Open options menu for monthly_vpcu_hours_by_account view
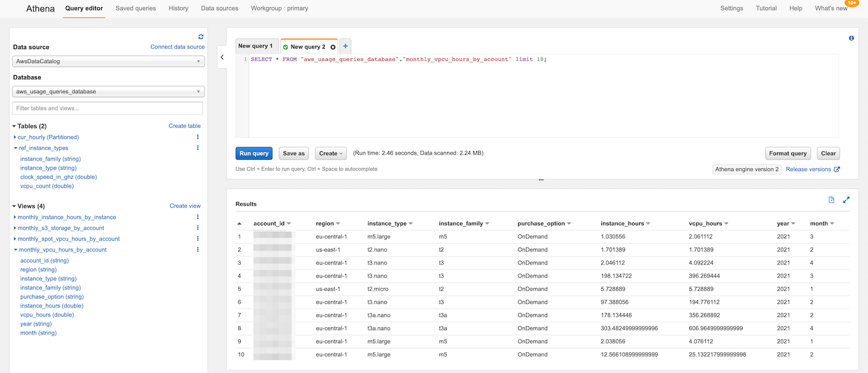 pyautogui.click(x=198, y=249)
